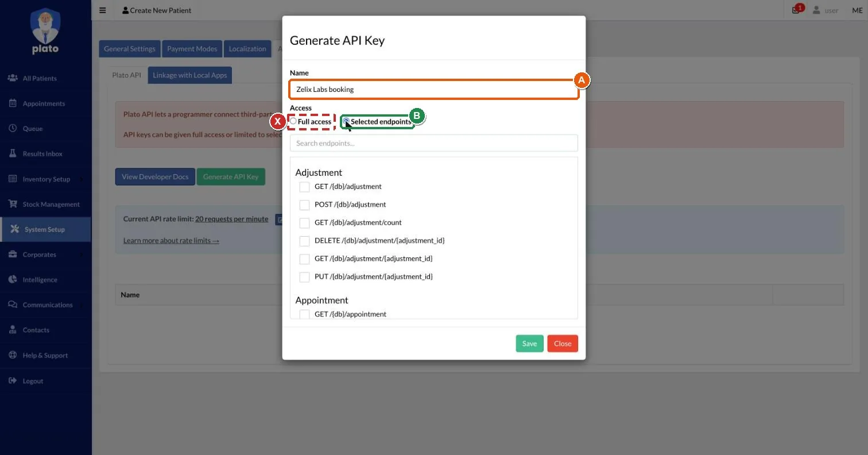Select the Full access radio button
The width and height of the screenshot is (868, 455).
[x=293, y=121]
